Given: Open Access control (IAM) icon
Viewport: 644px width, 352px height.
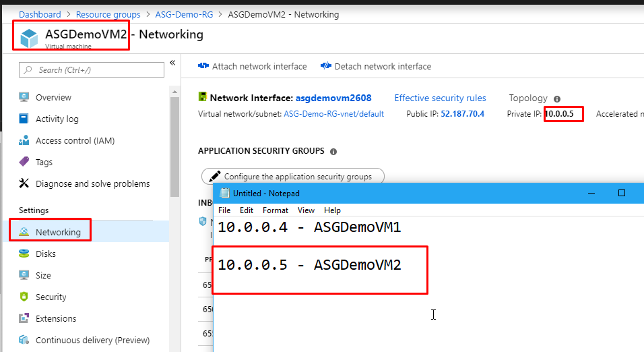Looking at the screenshot, I should (24, 140).
